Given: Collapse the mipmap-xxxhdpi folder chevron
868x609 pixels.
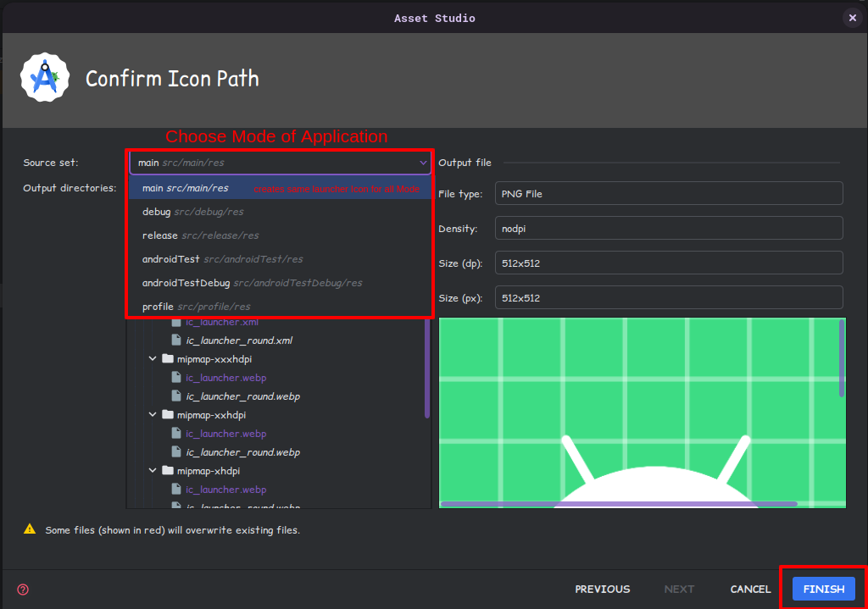Looking at the screenshot, I should pyautogui.click(x=153, y=359).
